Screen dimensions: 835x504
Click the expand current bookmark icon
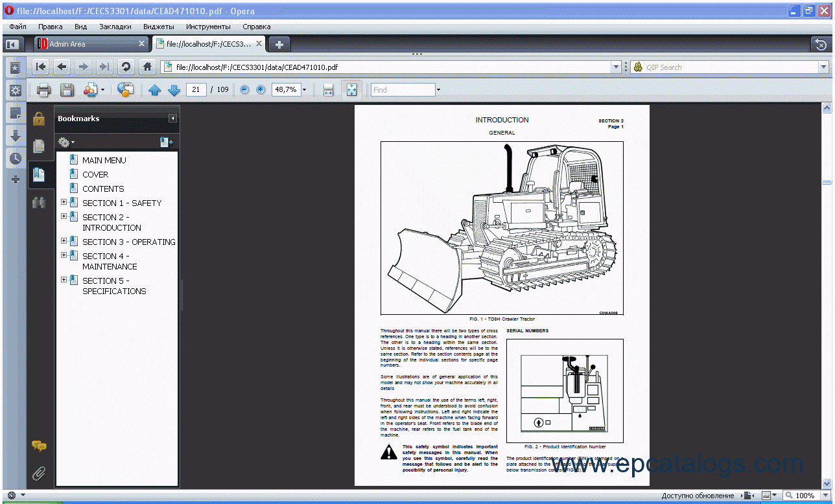[166, 142]
